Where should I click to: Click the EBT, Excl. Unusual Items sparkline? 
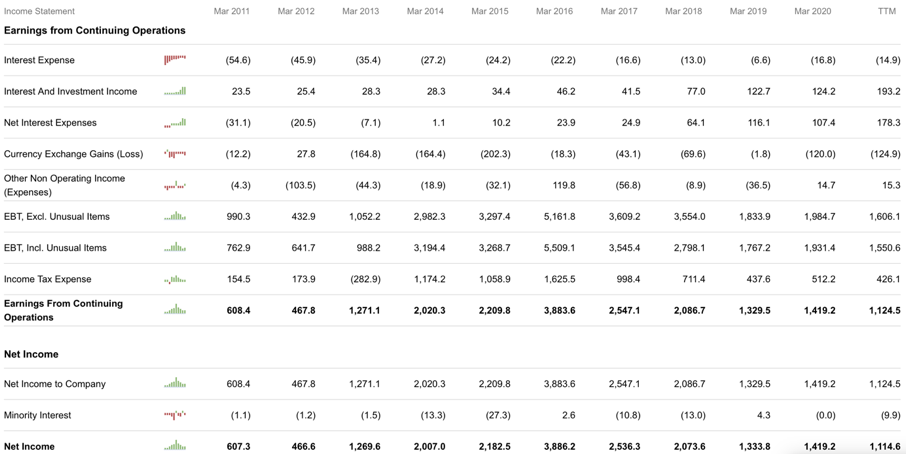[x=175, y=216]
